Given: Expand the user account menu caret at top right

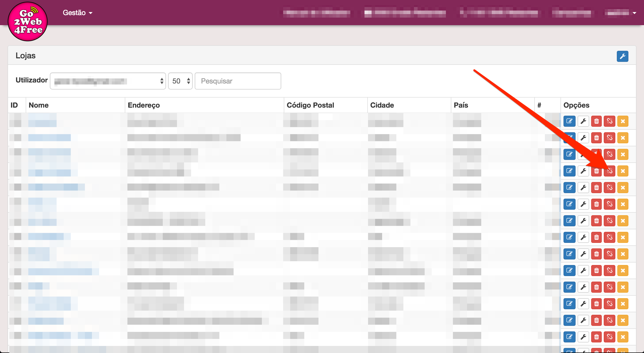Looking at the screenshot, I should coord(634,13).
